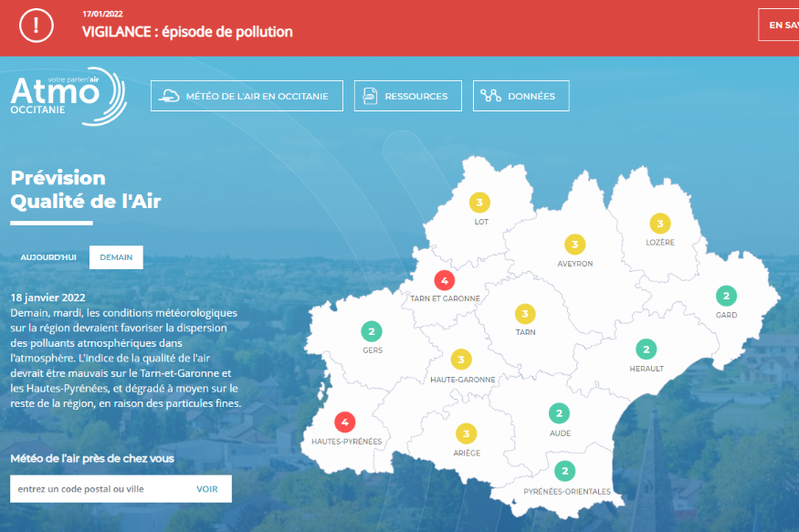799x532 pixels.
Task: Click the En savoir plus banner button
Action: [779, 26]
